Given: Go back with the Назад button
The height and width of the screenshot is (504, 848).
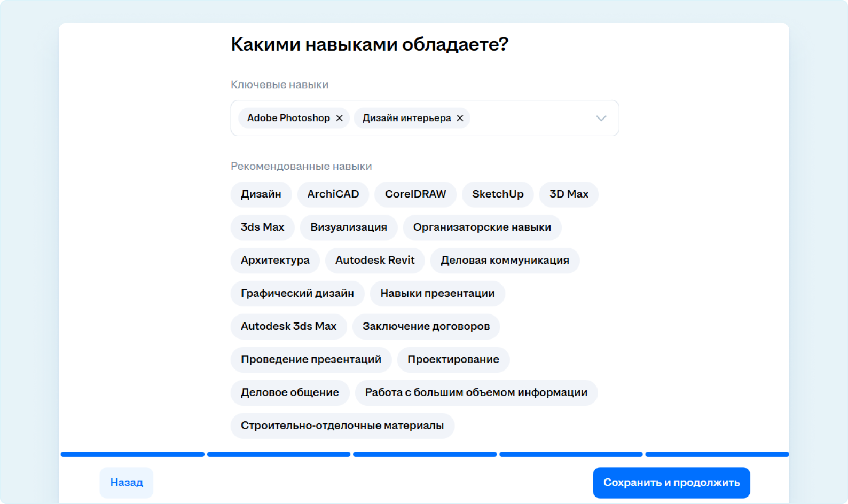Looking at the screenshot, I should click(127, 483).
